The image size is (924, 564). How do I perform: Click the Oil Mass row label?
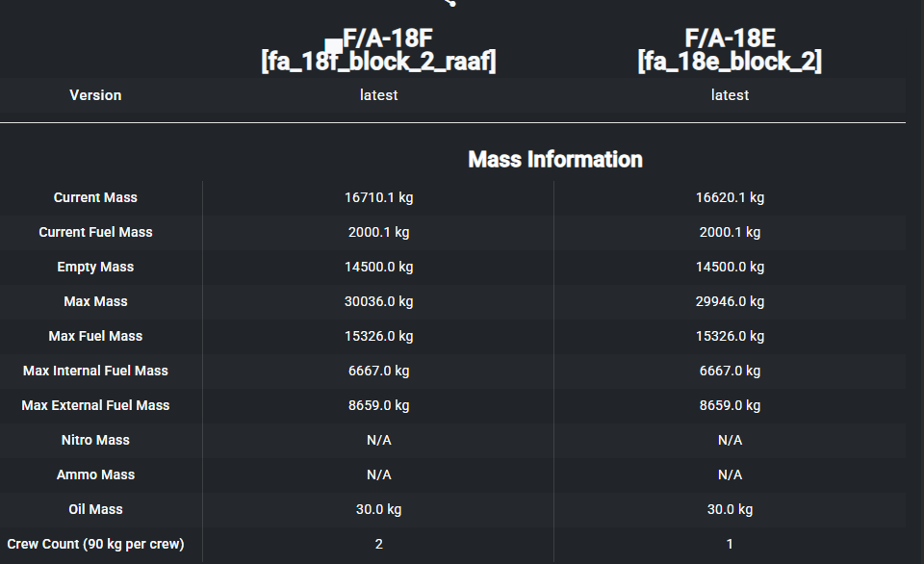tap(95, 509)
